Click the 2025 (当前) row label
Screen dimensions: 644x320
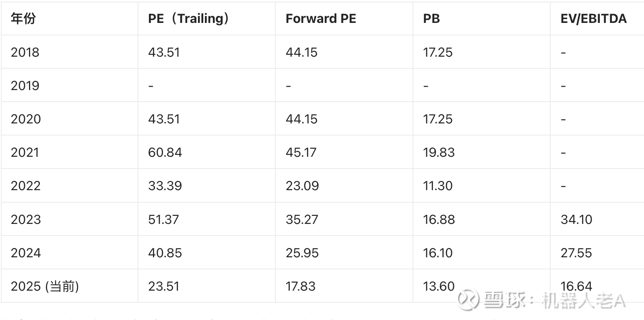pos(45,286)
